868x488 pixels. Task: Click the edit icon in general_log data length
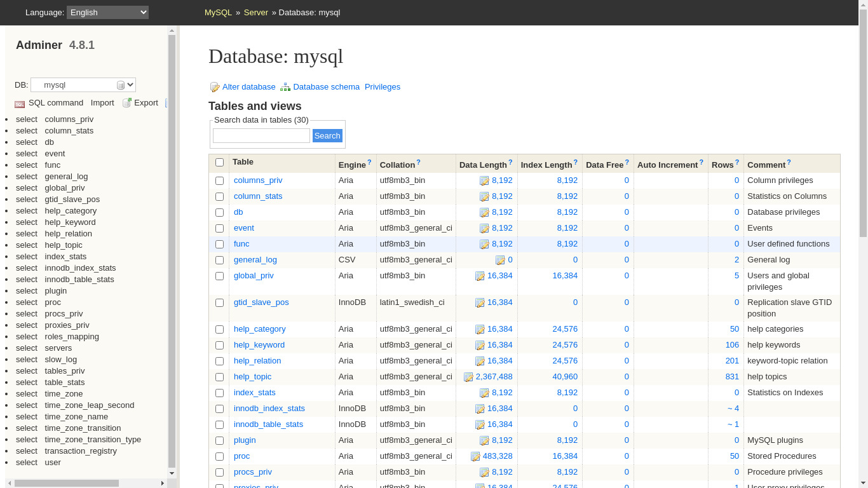pyautogui.click(x=500, y=260)
